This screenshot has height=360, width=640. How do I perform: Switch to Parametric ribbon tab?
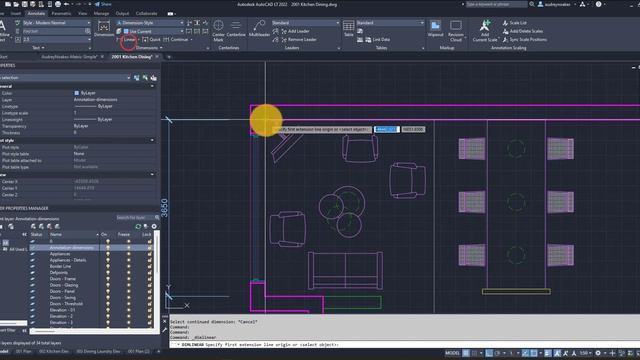(x=61, y=13)
